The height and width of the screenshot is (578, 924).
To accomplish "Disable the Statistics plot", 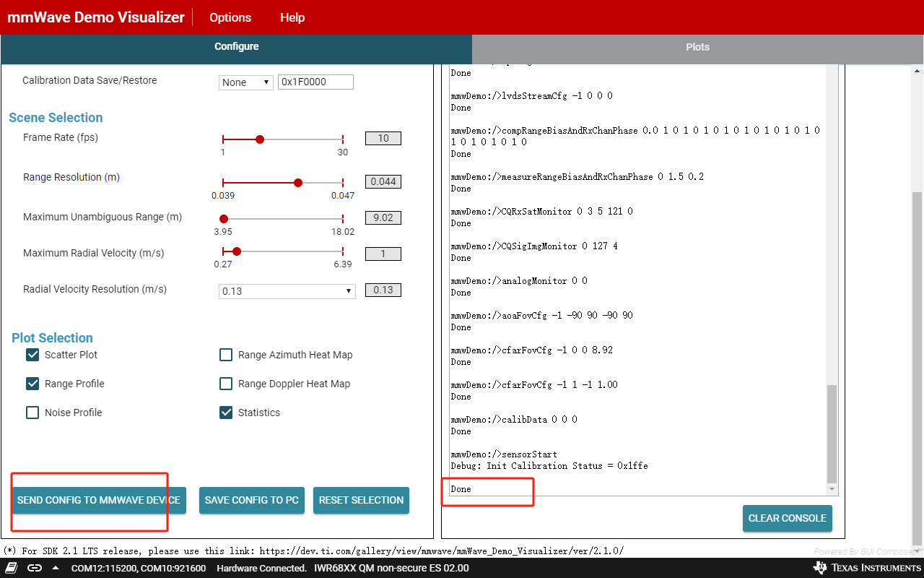I will (x=226, y=413).
